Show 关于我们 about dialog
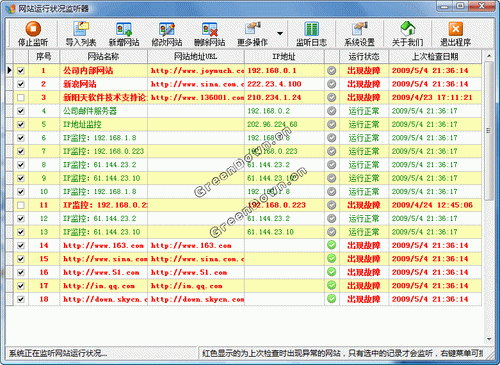The image size is (500, 365). 407,34
